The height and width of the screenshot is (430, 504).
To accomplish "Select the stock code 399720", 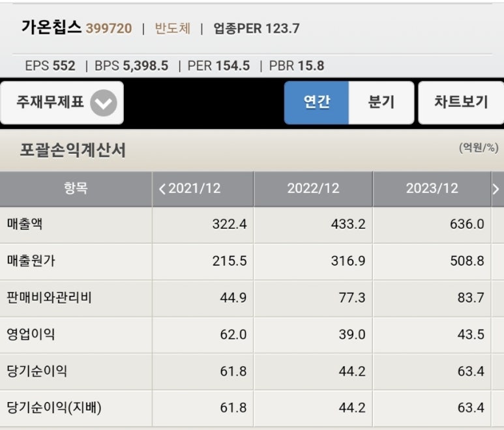I will 109,29.
